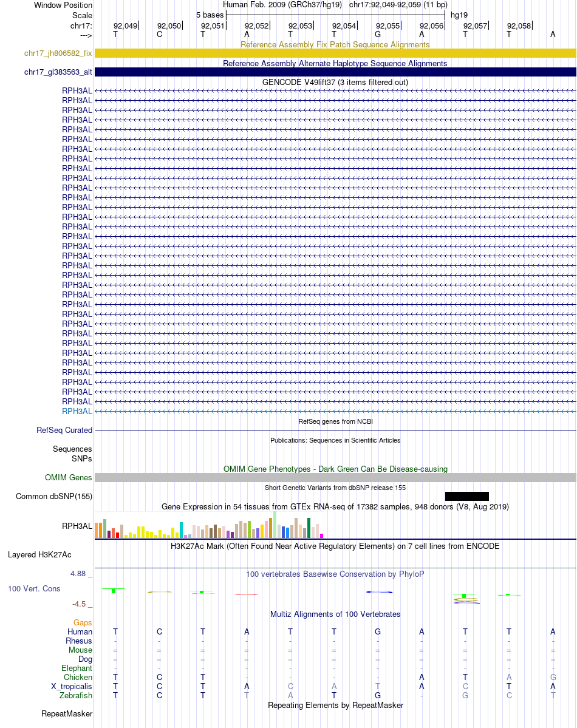Select the black dbSNP variant block
This screenshot has height=728, width=577.
pyautogui.click(x=467, y=496)
